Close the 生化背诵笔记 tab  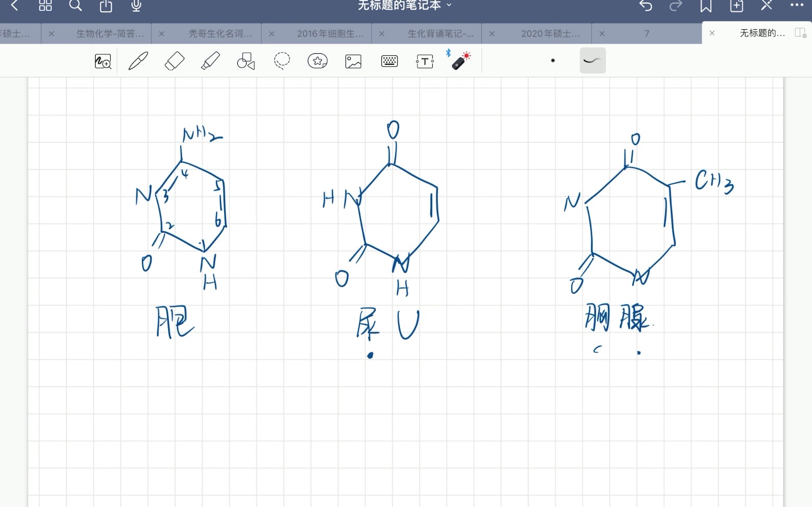click(382, 33)
